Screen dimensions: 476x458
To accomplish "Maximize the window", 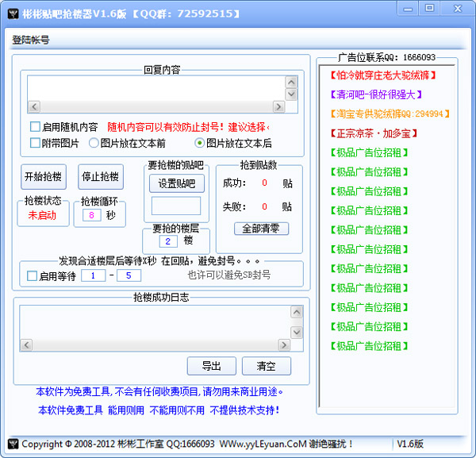I will pos(429,8).
